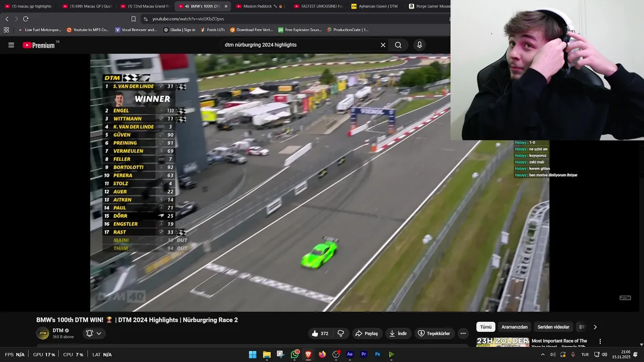Start voice search with microphone icon
Viewport: 644px width, 362px height.
coord(420,45)
